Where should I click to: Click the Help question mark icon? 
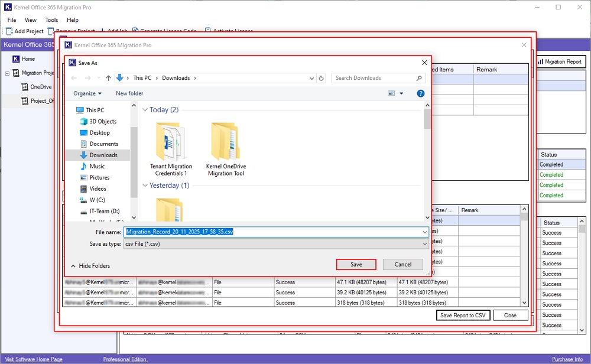[x=421, y=93]
